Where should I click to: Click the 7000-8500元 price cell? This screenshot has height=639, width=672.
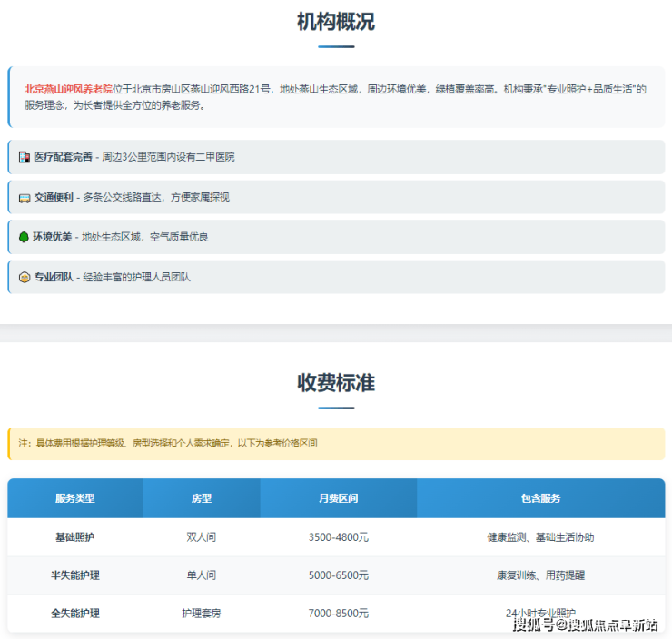(x=338, y=614)
